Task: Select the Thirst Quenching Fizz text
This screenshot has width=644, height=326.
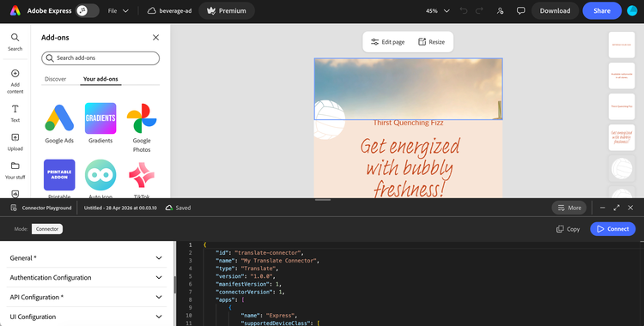Action: 408,123
